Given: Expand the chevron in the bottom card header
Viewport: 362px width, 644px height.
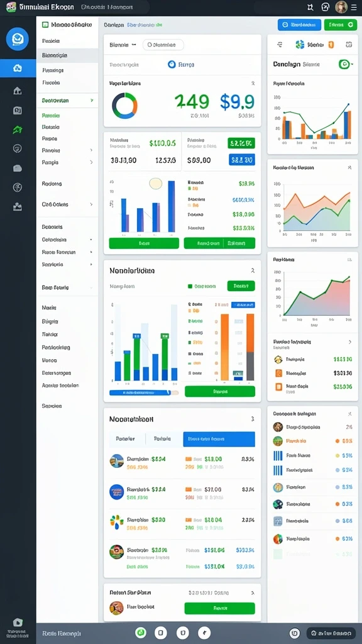Looking at the screenshot, I should 253,593.
